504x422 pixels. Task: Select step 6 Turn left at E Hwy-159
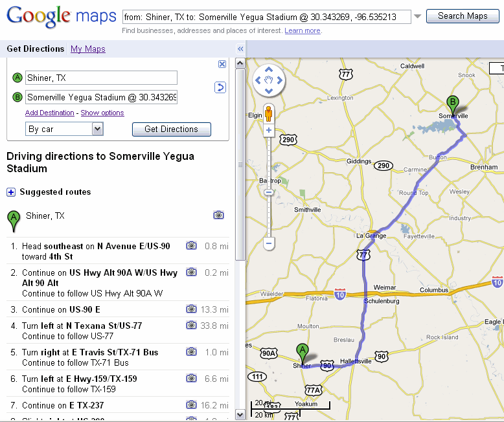click(x=118, y=383)
